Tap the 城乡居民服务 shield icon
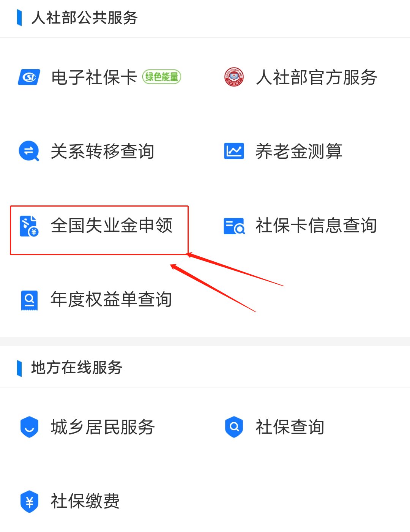The height and width of the screenshot is (532, 410). pyautogui.click(x=29, y=427)
